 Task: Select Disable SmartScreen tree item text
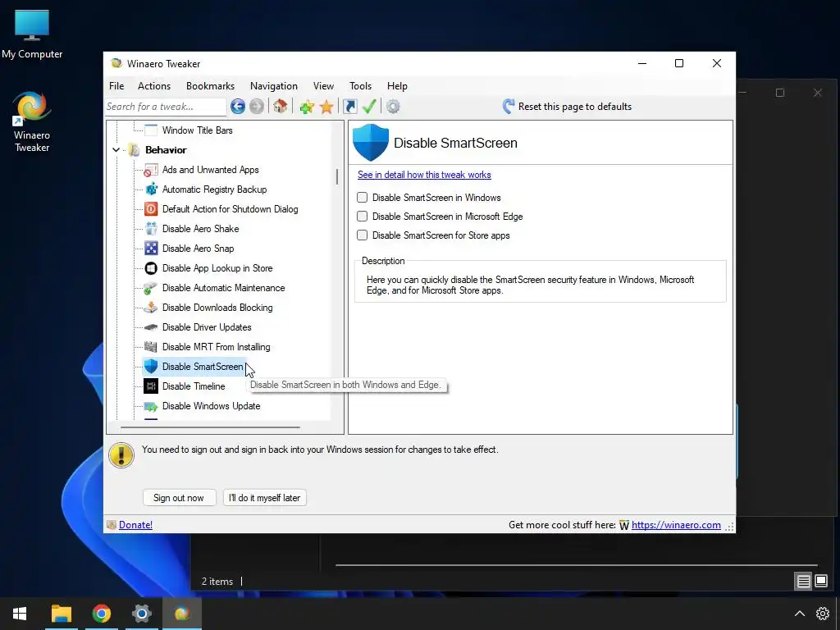click(x=203, y=367)
